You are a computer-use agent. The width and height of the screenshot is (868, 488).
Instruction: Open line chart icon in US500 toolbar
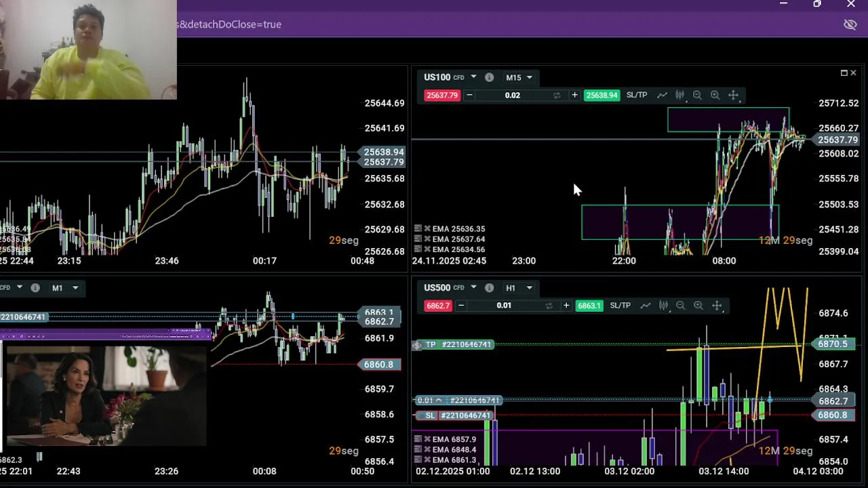646,306
